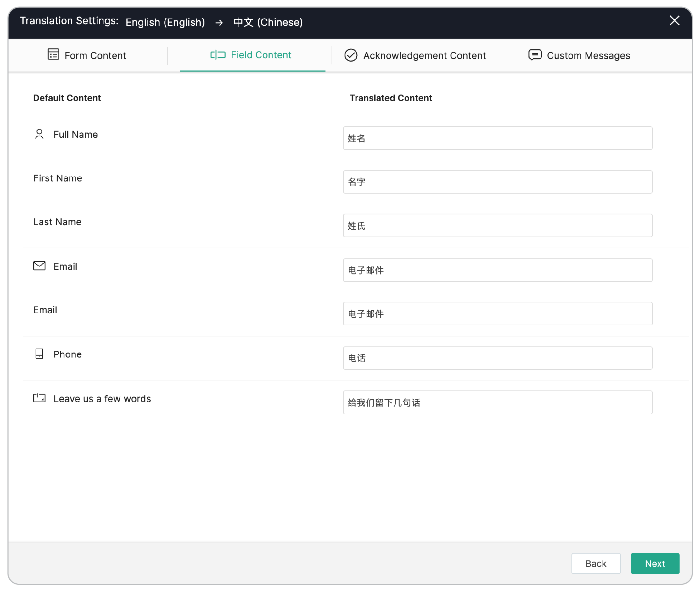Click the Translated Content column heading
The height and width of the screenshot is (593, 700).
coord(391,98)
